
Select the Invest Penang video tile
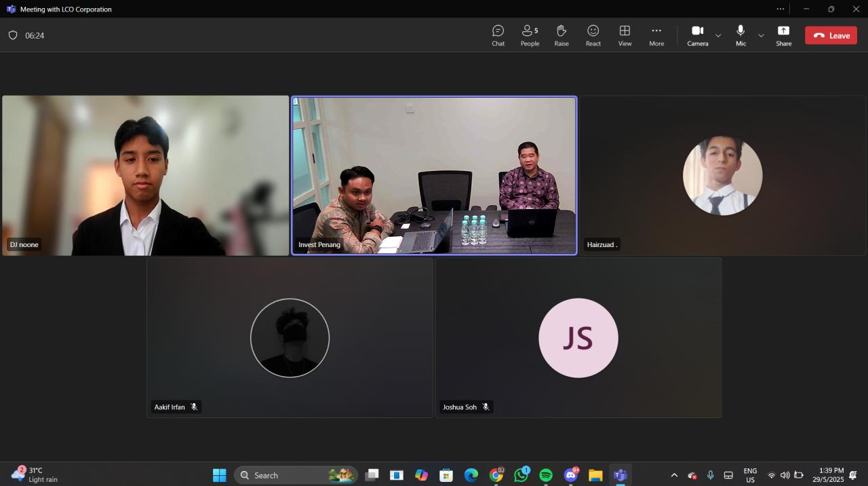[x=434, y=175]
